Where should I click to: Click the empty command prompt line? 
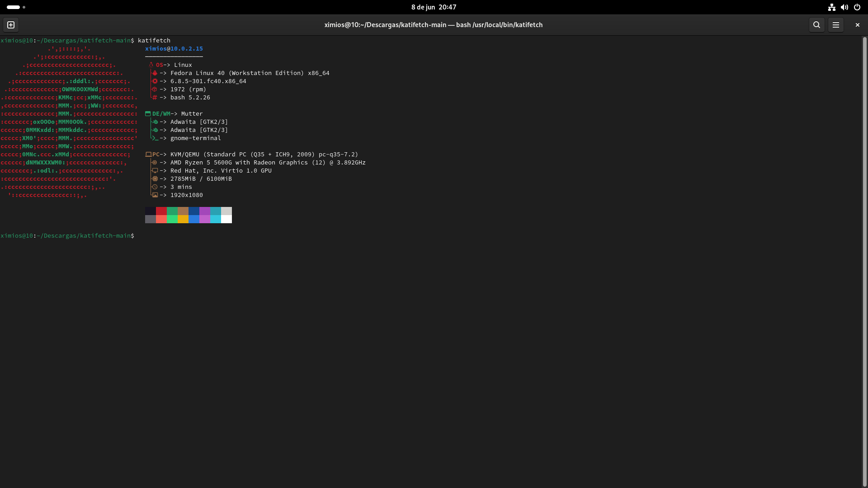tap(181, 236)
